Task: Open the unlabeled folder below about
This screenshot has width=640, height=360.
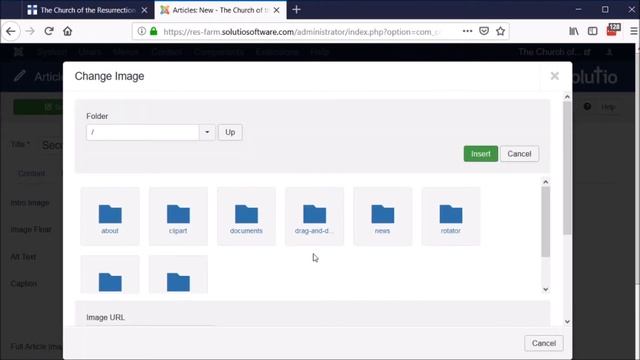Action: (x=110, y=275)
